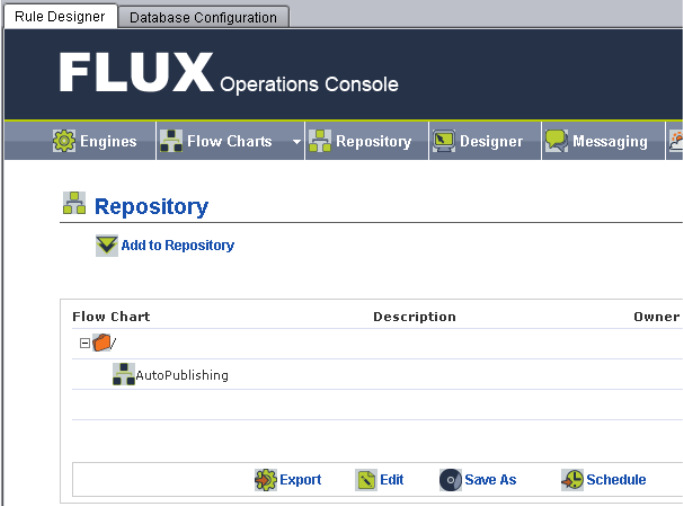Click the Description column header
Screen dimensions: 683x506
point(415,317)
